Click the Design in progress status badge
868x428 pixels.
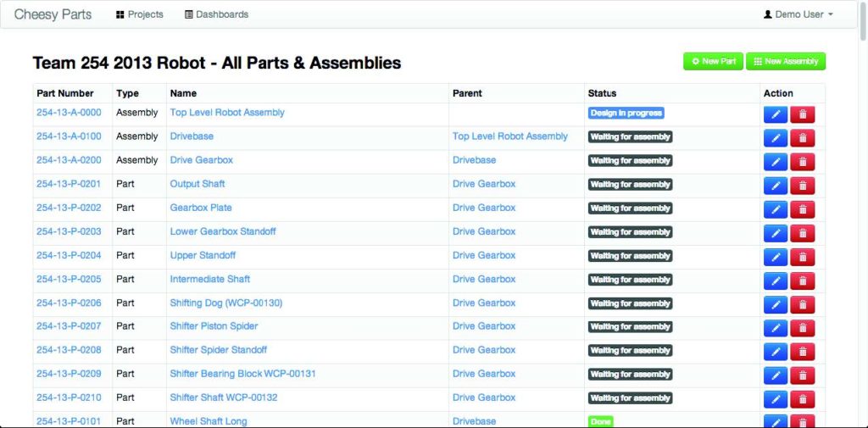tap(626, 113)
